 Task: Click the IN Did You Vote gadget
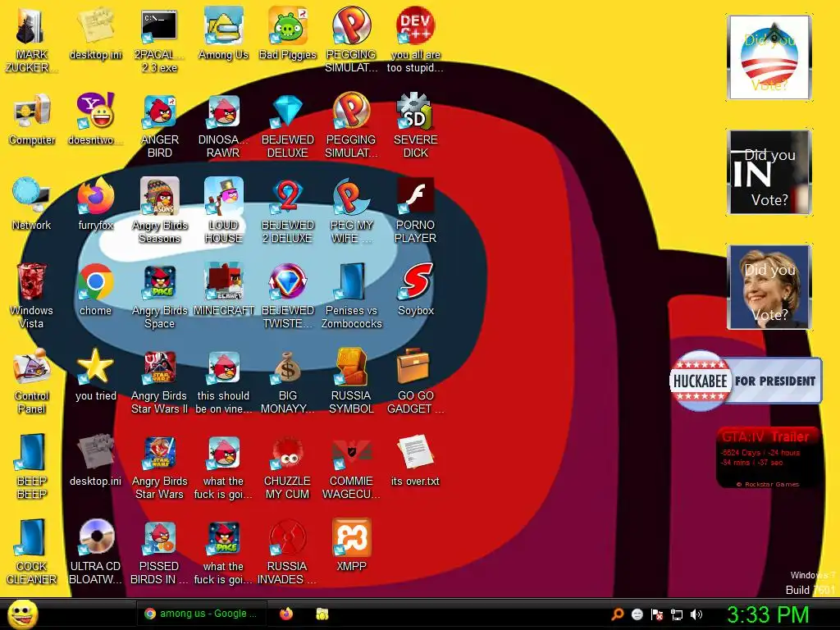click(769, 172)
